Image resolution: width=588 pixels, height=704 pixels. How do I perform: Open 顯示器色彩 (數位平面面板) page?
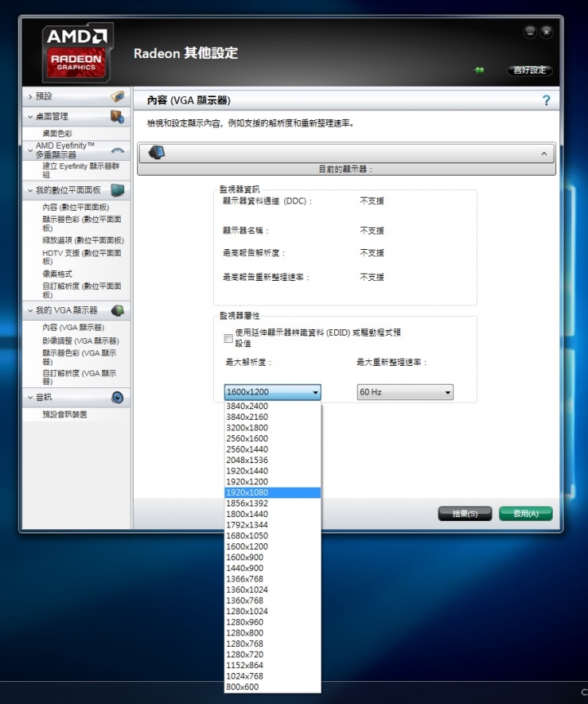click(x=82, y=224)
